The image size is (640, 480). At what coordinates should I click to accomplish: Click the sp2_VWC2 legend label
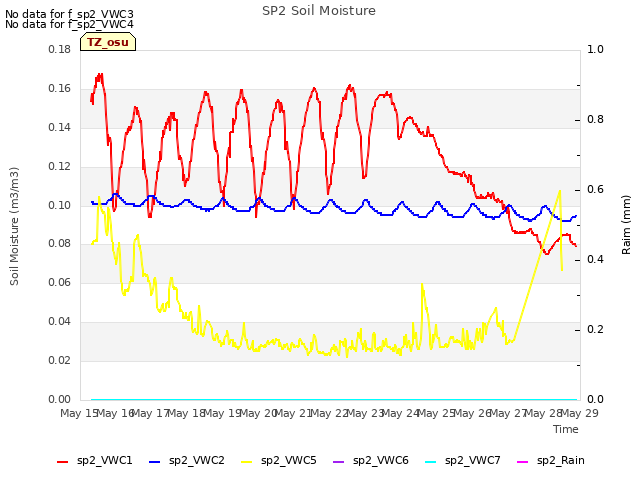(x=197, y=461)
